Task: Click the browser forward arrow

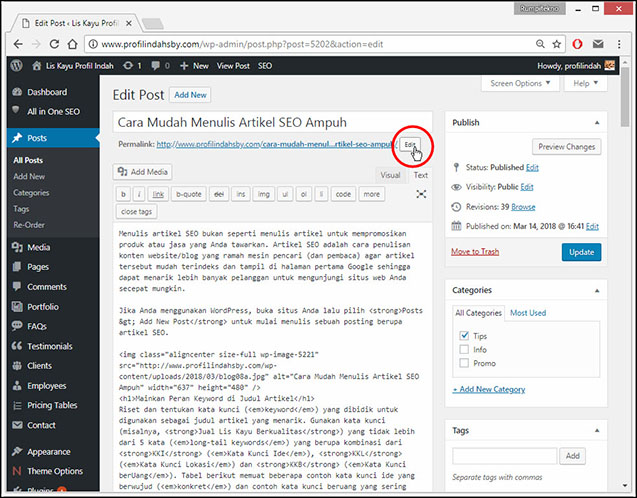Action: point(36,44)
